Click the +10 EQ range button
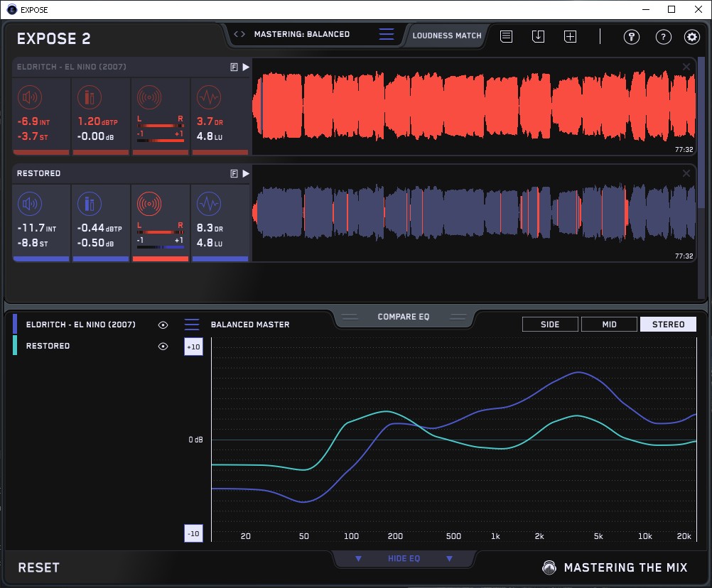Viewport: 712px width, 588px height. click(x=193, y=347)
